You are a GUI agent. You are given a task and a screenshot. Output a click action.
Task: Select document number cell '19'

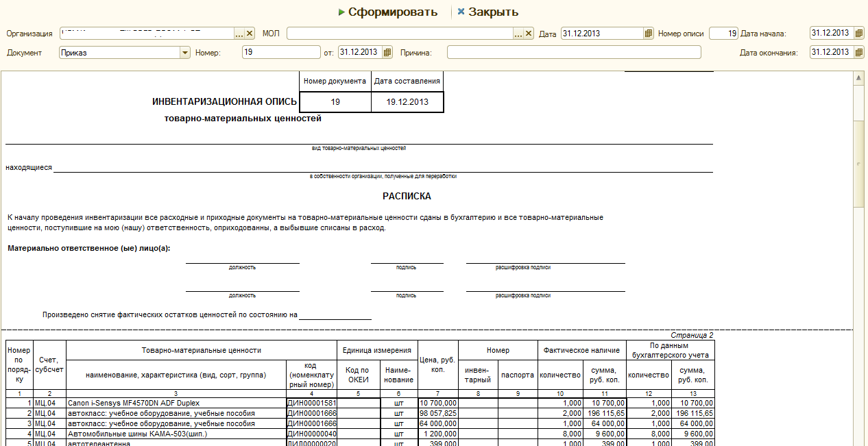coord(335,102)
